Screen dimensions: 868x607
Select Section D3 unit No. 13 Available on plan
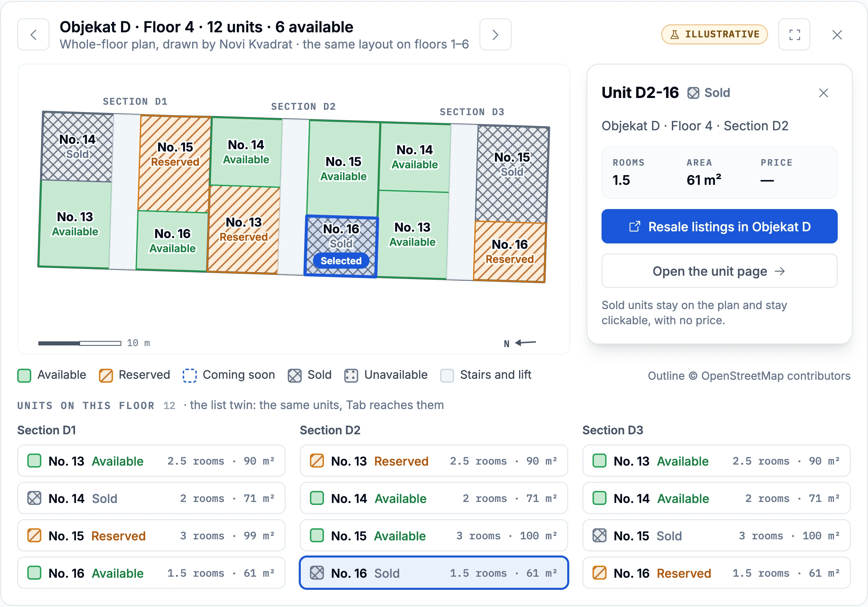[412, 234]
